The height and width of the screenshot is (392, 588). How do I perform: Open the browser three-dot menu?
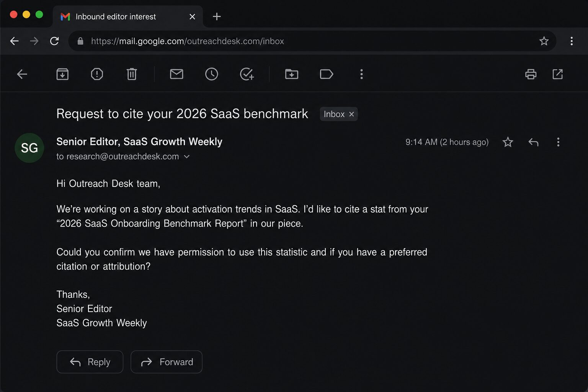[572, 41]
